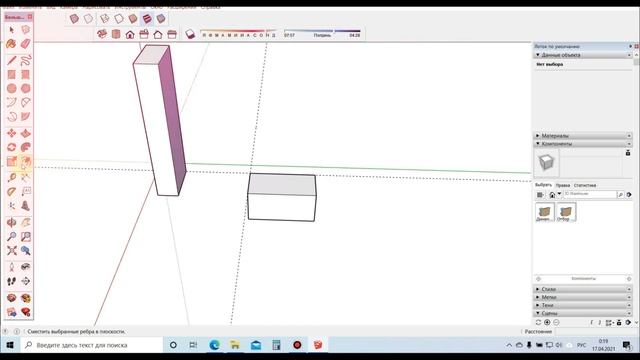Select the Follow Me tool

(x=26, y=147)
